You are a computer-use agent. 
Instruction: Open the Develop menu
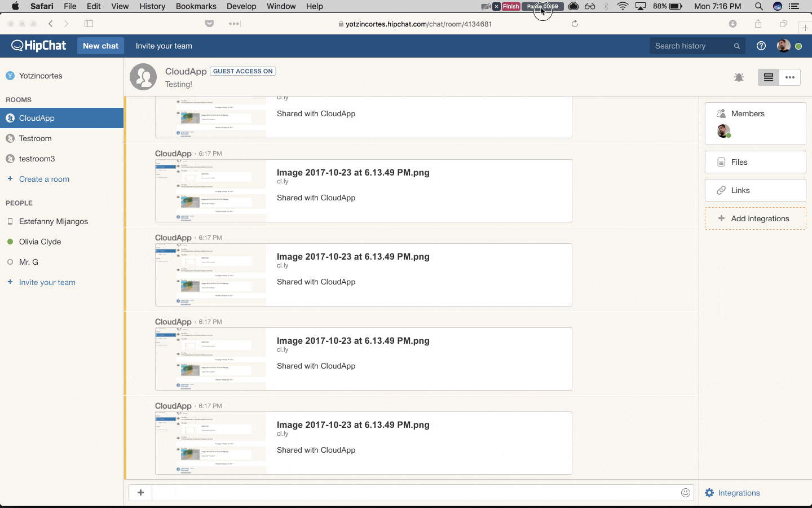[x=241, y=6]
